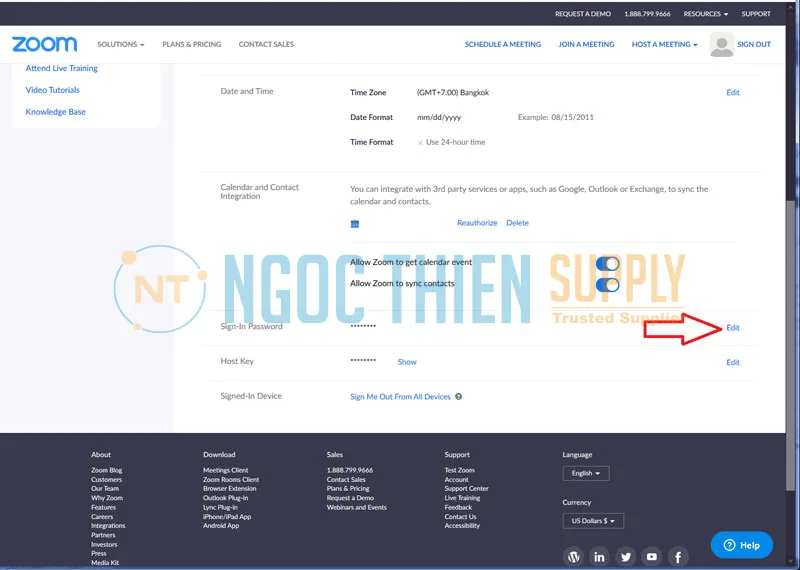Viewport: 800px width, 570px height.
Task: Click the calendar service icon beside Reauthorize
Action: click(355, 224)
